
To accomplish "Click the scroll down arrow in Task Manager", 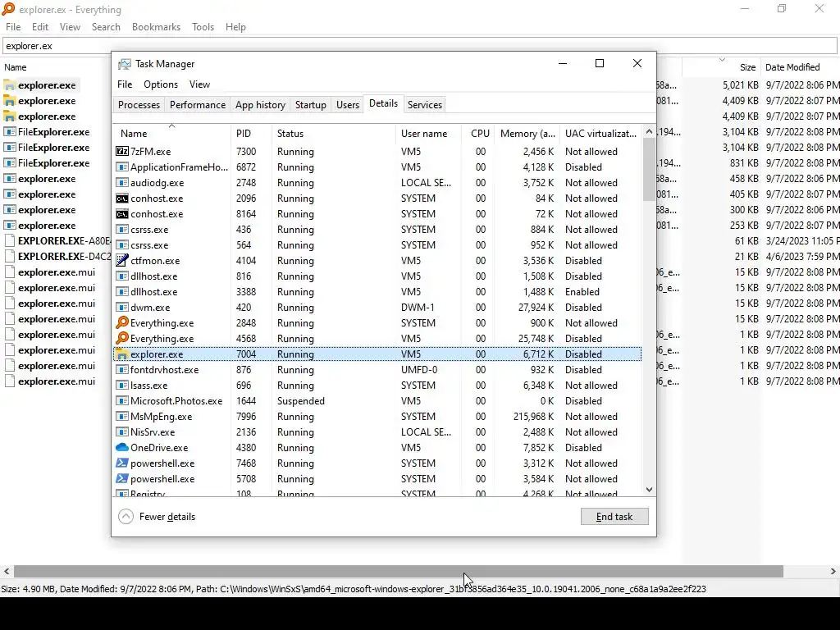I will pyautogui.click(x=649, y=490).
